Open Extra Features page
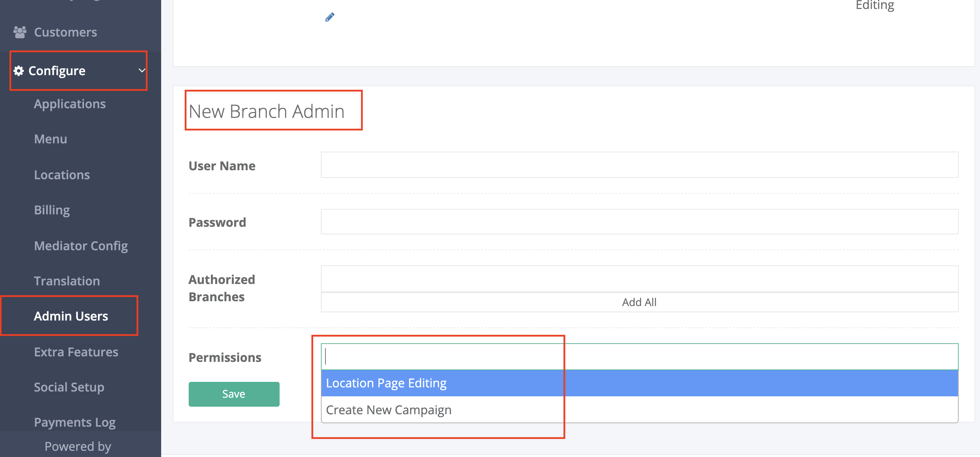 pyautogui.click(x=76, y=352)
